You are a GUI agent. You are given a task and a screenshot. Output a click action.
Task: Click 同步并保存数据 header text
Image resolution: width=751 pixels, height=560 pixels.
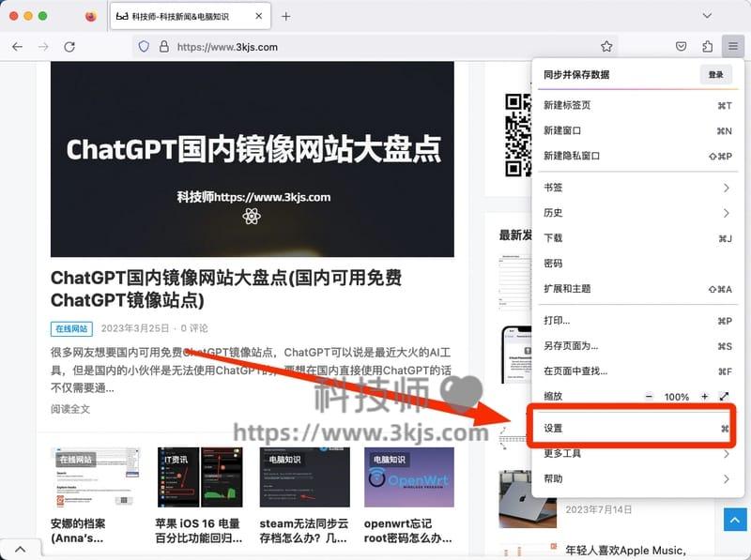pos(576,75)
